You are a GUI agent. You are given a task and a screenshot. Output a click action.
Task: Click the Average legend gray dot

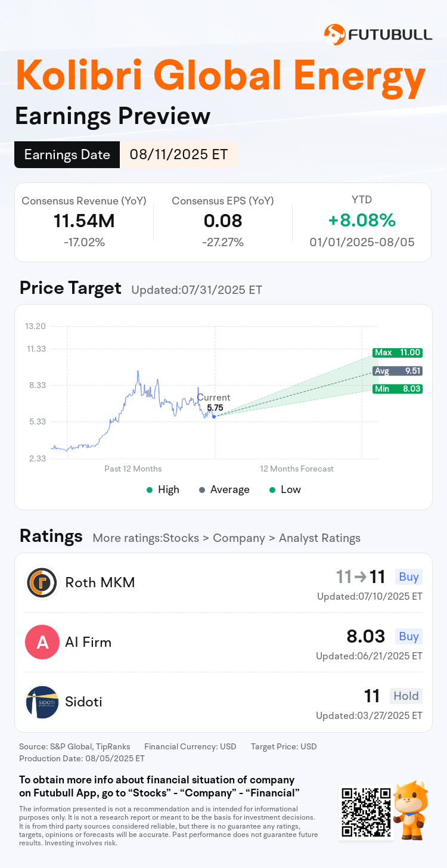pos(202,489)
